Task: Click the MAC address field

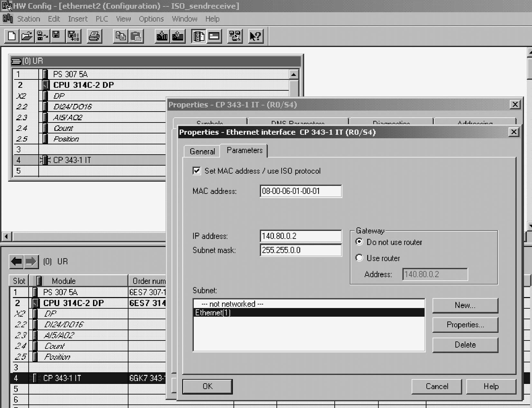Action: pyautogui.click(x=301, y=191)
